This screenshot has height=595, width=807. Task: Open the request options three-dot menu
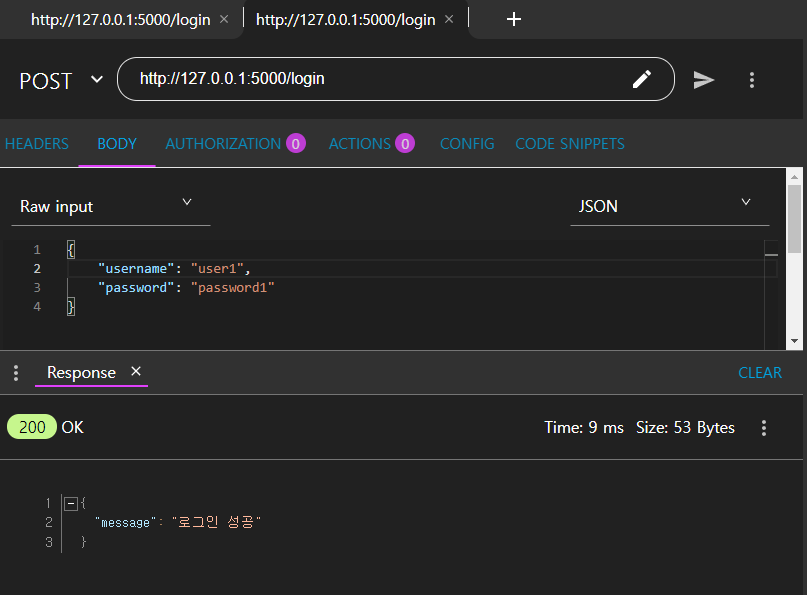click(x=752, y=80)
